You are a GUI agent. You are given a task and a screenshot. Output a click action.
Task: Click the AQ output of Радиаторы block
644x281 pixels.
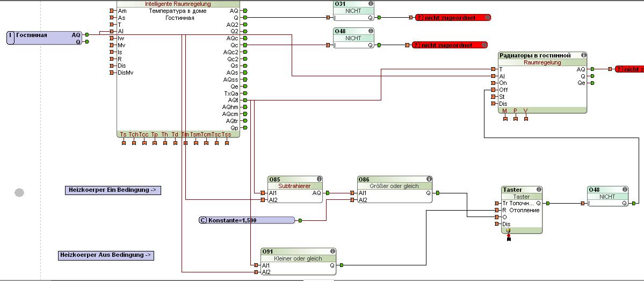coord(592,69)
